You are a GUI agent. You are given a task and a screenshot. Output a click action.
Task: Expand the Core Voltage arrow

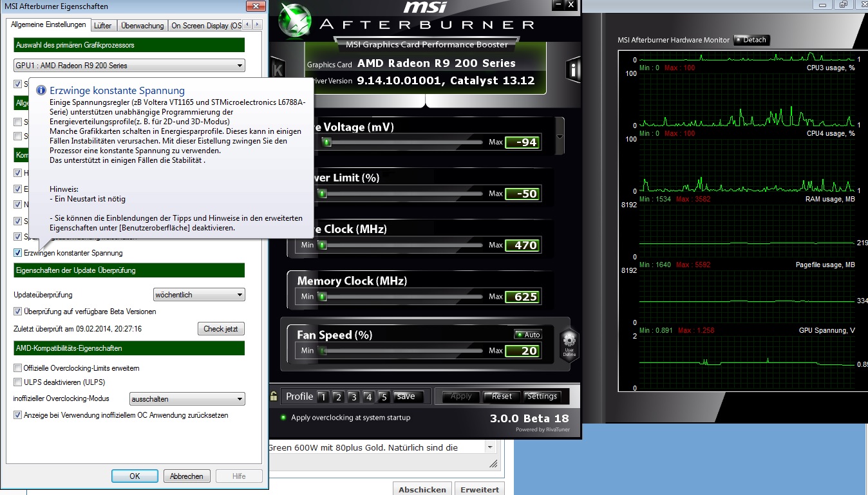pyautogui.click(x=559, y=136)
